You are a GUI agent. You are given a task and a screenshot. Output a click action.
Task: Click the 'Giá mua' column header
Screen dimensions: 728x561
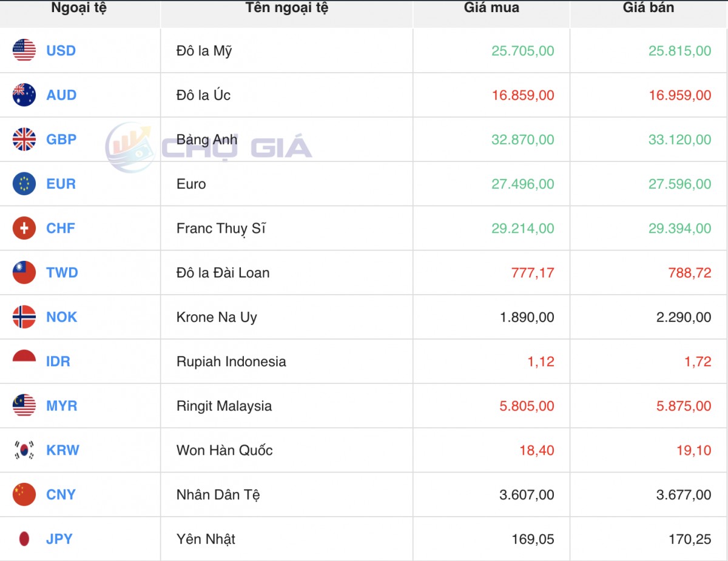(x=491, y=8)
